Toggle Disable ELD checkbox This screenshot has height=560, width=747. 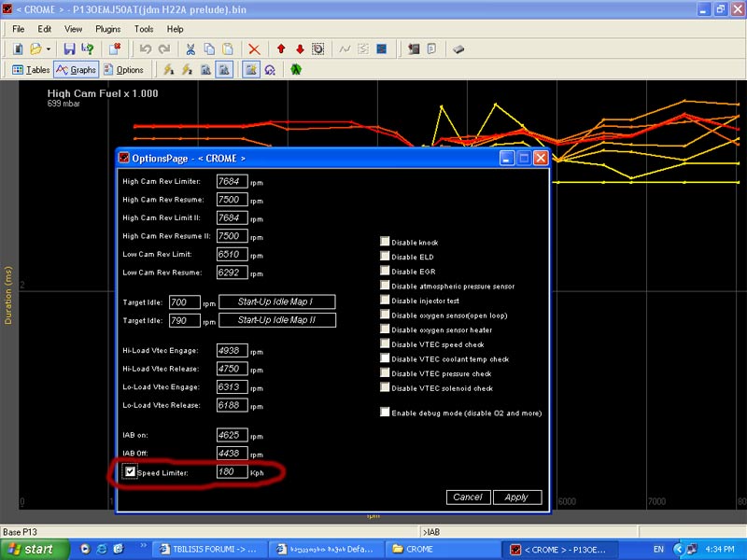click(x=385, y=256)
